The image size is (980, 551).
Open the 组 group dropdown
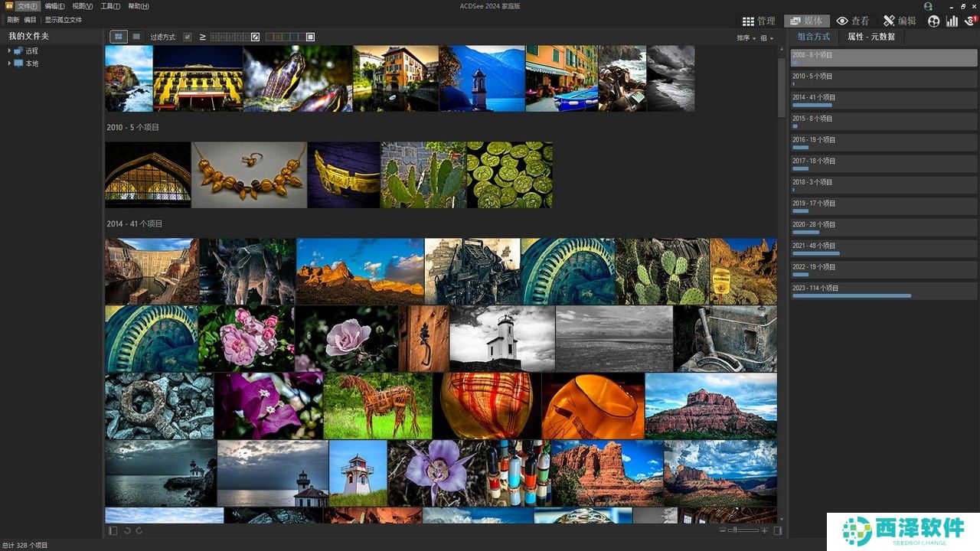pyautogui.click(x=766, y=37)
